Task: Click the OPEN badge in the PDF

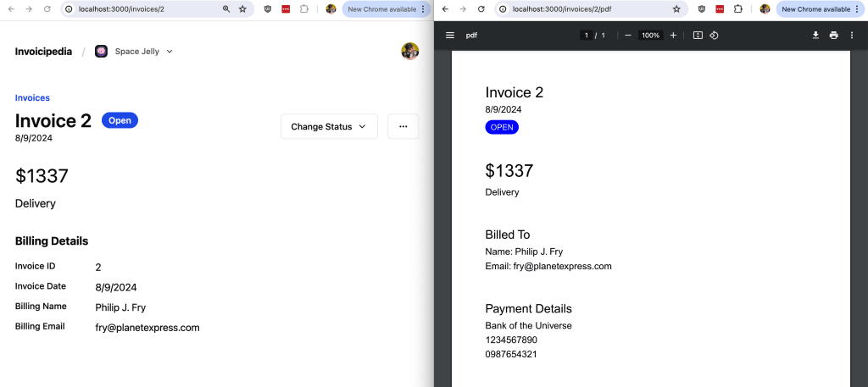Action: 502,127
